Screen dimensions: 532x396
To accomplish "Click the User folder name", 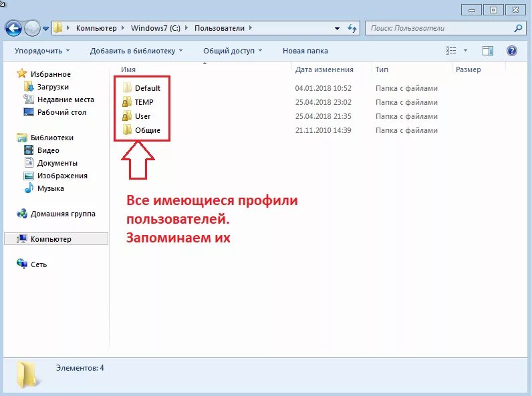I will click(x=142, y=116).
